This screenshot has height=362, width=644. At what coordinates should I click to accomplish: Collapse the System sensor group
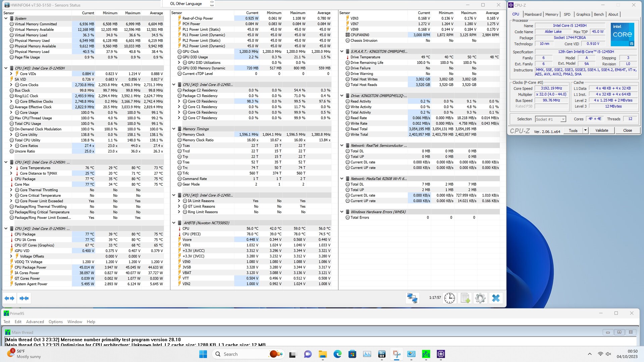6,18
